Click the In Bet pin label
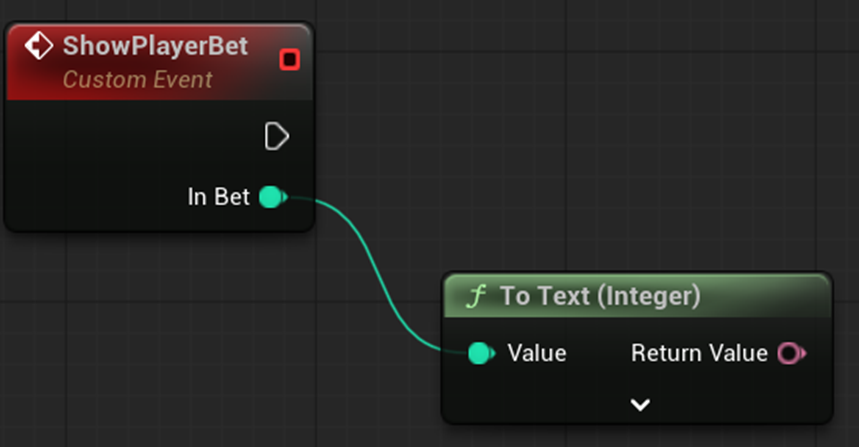The image size is (859, 447). 218,198
